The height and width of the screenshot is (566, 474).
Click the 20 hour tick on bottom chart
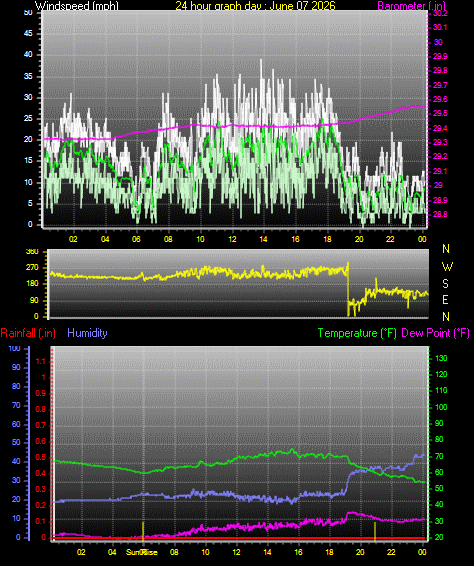coord(360,552)
